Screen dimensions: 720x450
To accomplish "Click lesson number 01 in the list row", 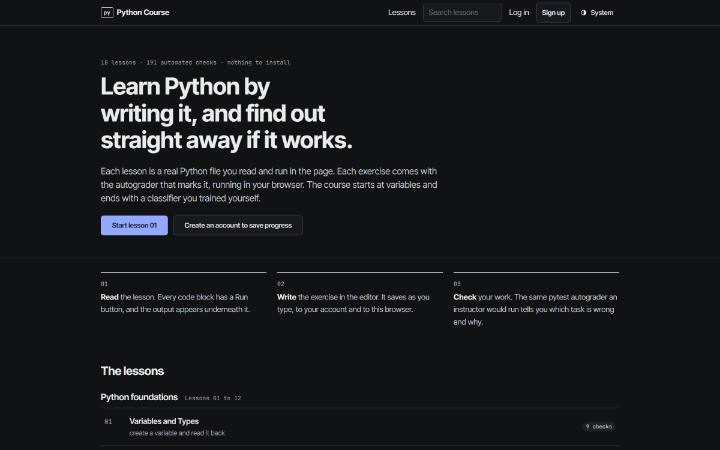I will pyautogui.click(x=108, y=422).
